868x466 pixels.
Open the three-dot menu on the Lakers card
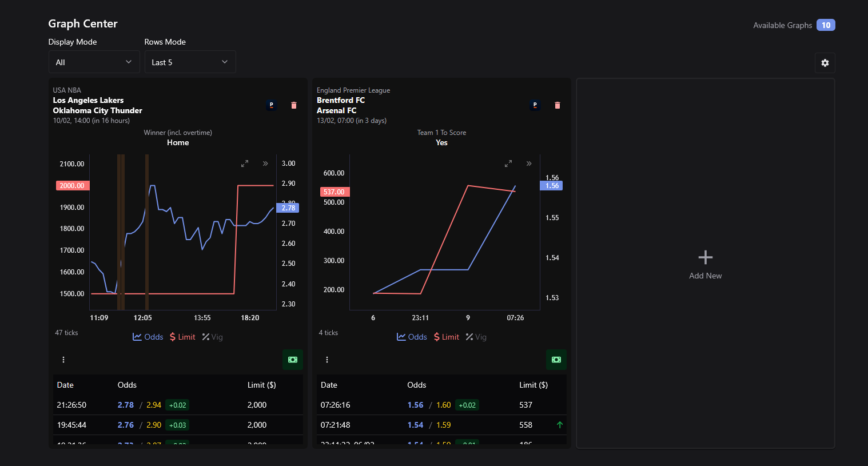click(x=63, y=360)
